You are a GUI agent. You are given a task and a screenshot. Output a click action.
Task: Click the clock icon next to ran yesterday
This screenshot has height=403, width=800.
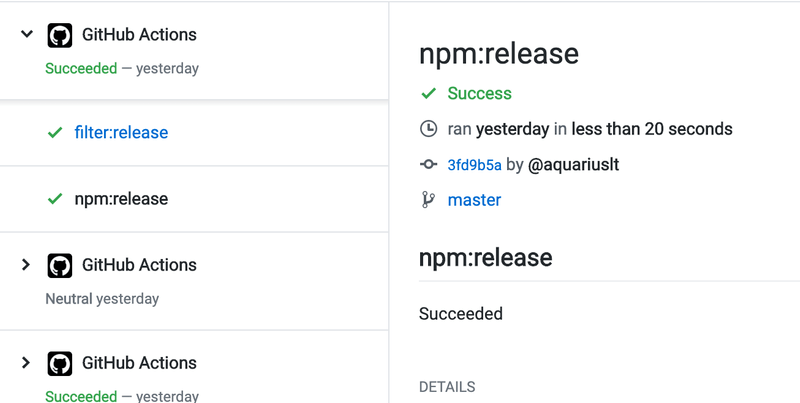429,129
